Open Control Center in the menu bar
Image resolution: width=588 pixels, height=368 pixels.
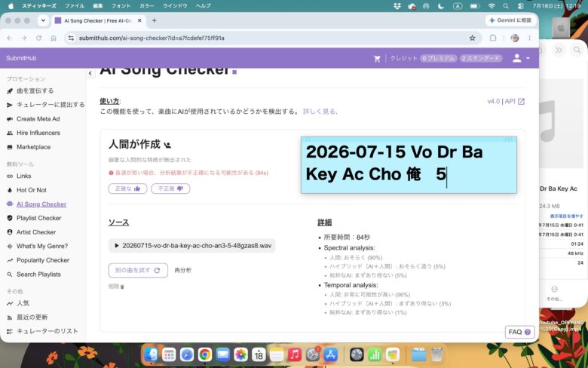coord(521,6)
